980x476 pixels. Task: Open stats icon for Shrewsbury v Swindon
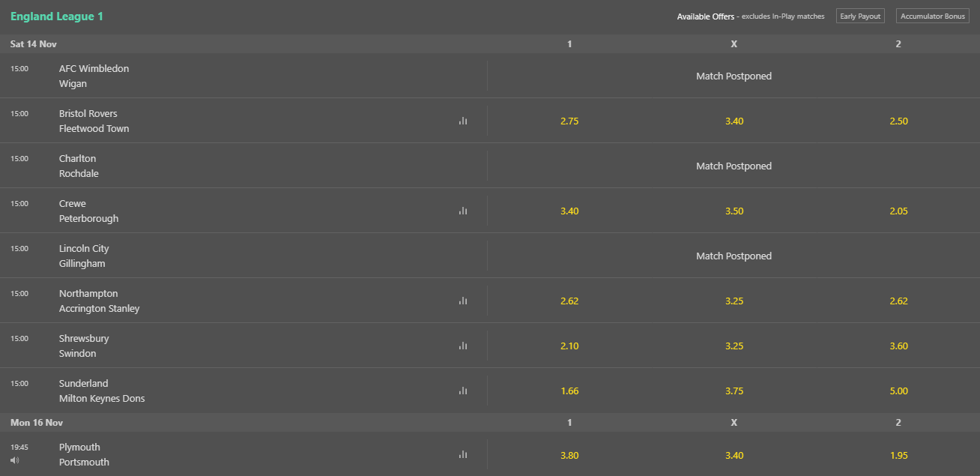coord(463,346)
